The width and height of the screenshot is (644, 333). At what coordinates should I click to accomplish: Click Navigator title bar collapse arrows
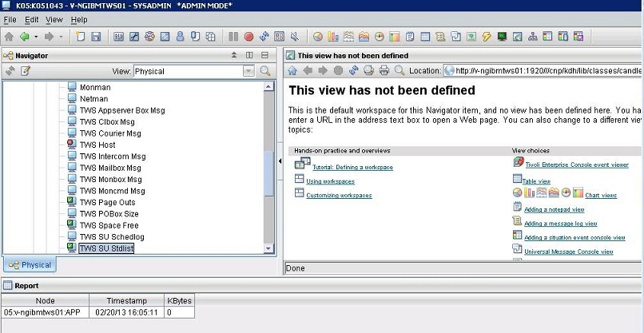234,55
